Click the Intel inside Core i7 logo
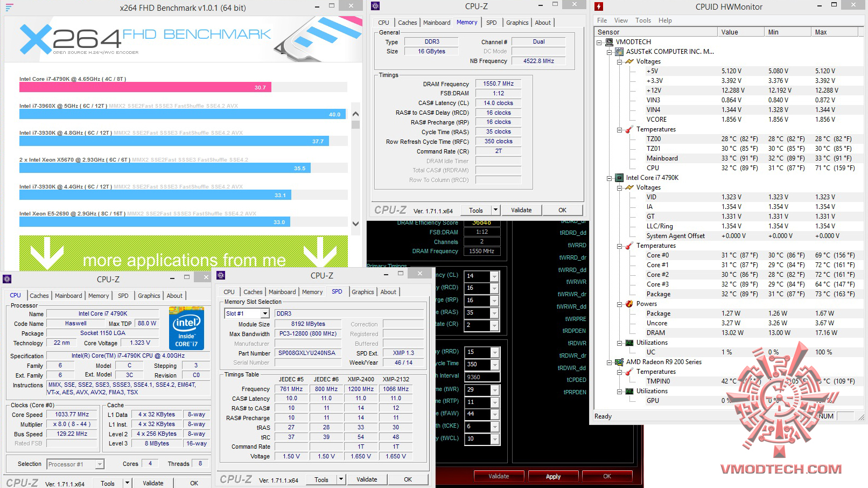The image size is (868, 488). [186, 327]
